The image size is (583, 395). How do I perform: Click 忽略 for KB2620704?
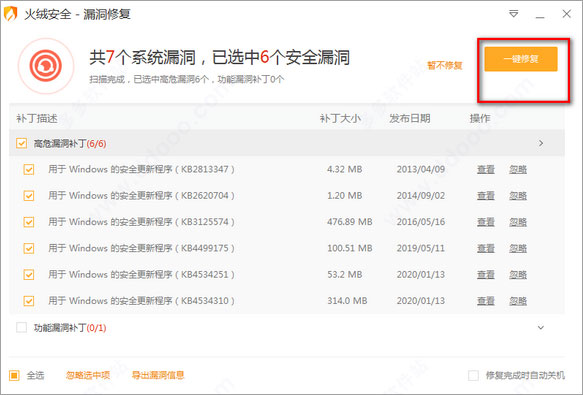coord(518,196)
